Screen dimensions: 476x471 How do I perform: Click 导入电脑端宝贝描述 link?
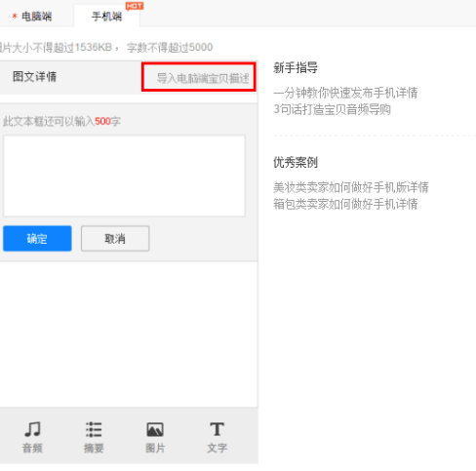[x=203, y=78]
